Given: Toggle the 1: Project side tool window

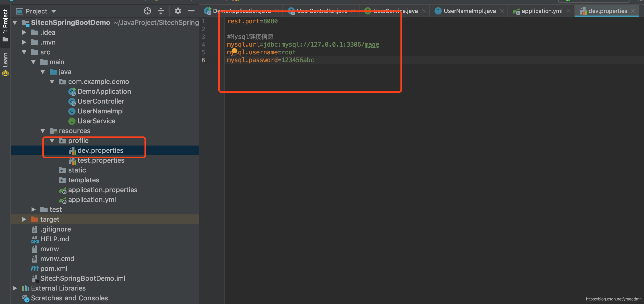Looking at the screenshot, I should pos(5,25).
